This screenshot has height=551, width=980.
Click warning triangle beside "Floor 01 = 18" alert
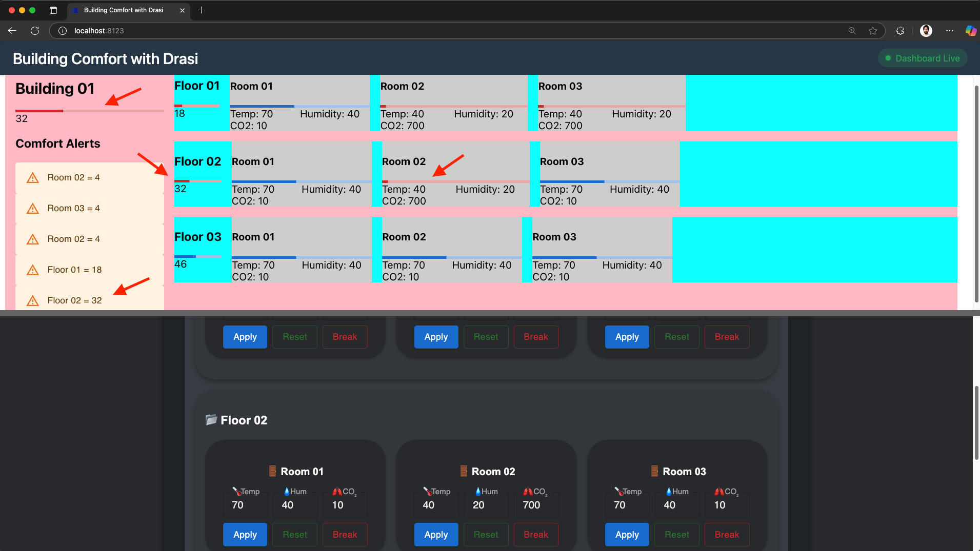pyautogui.click(x=32, y=270)
